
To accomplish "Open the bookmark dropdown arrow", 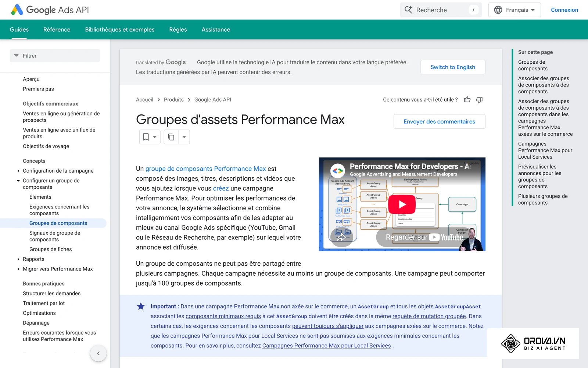I will click(x=155, y=137).
